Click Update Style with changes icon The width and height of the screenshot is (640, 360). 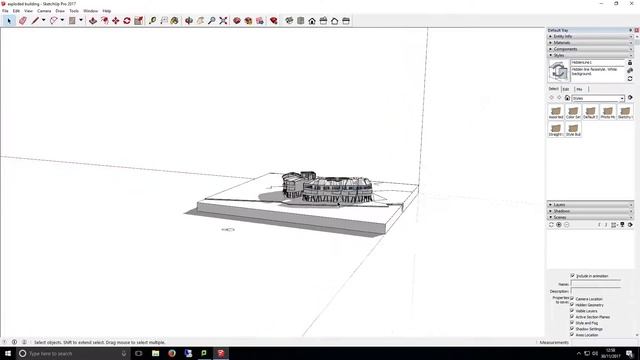click(630, 79)
